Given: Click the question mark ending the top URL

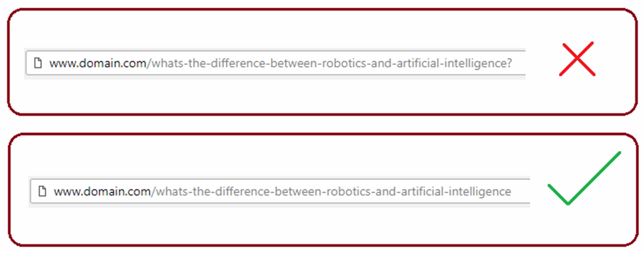Looking at the screenshot, I should click(509, 64).
